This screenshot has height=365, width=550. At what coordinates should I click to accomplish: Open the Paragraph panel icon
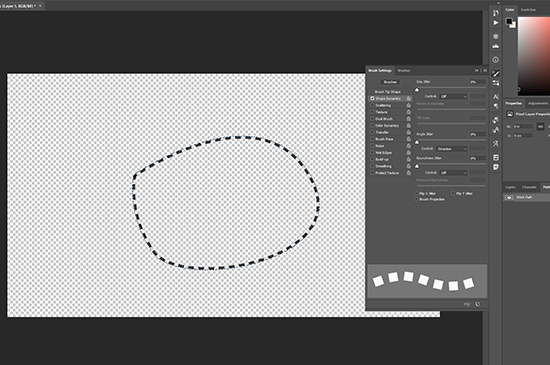coord(496,106)
